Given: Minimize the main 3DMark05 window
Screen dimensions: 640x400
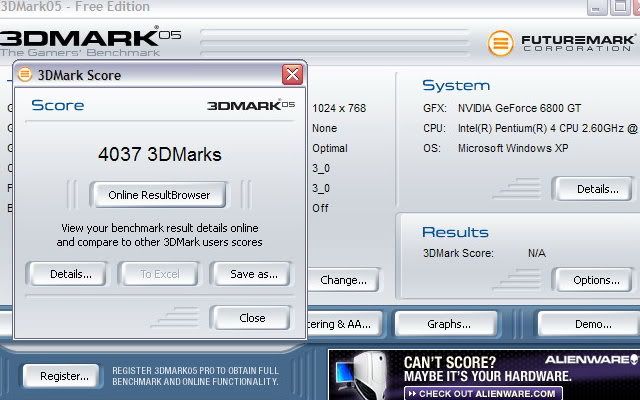Looking at the screenshot, I should (597, 7).
